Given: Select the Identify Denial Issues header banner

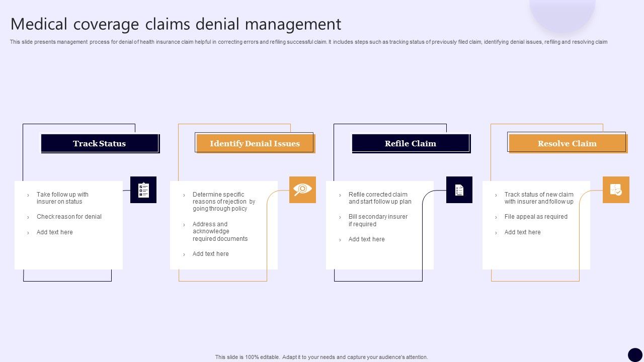Looking at the screenshot, I should tap(255, 143).
